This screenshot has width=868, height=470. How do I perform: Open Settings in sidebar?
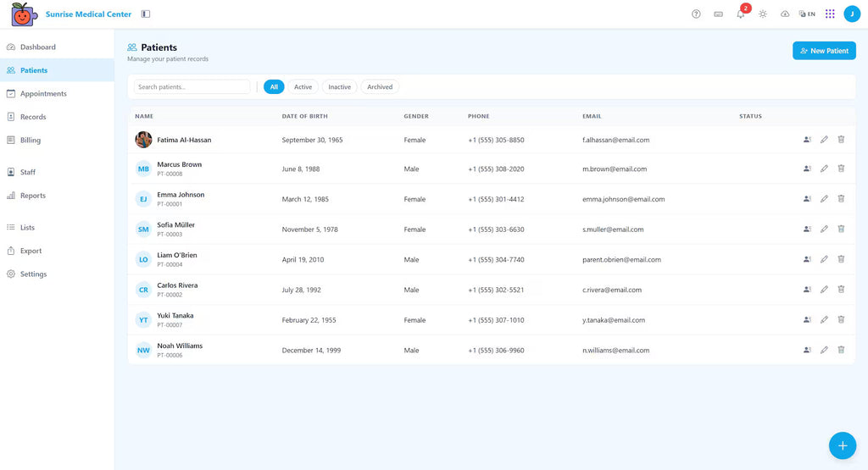57,274
